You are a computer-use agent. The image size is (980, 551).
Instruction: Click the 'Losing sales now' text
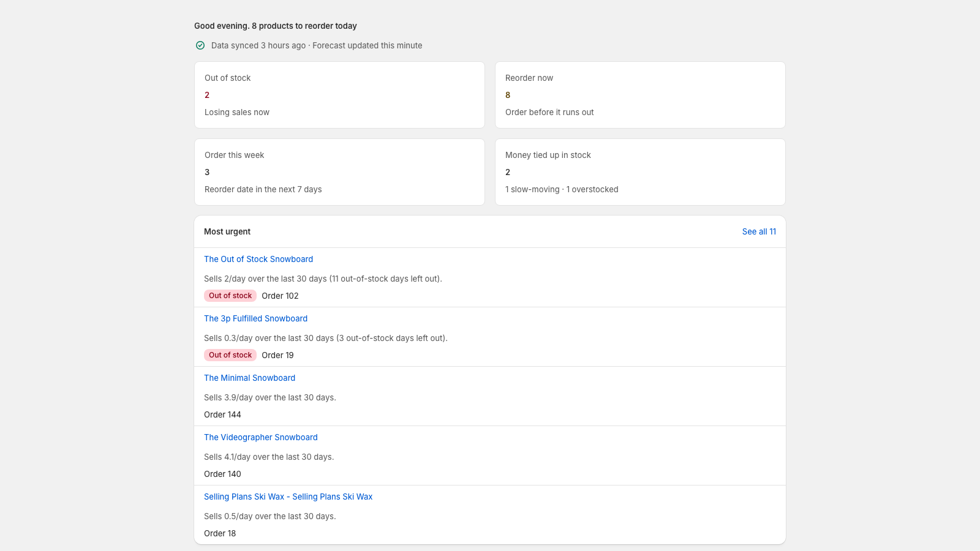[237, 112]
